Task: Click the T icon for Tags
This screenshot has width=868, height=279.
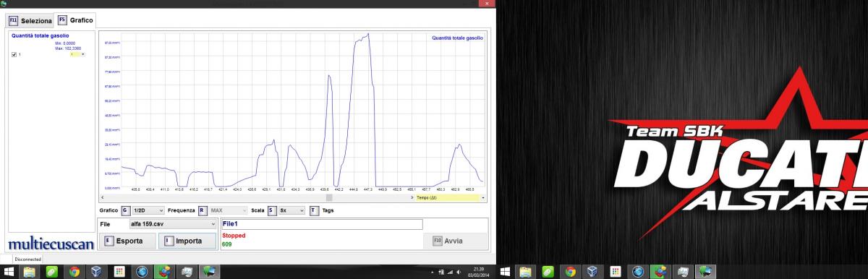Action: pos(314,210)
